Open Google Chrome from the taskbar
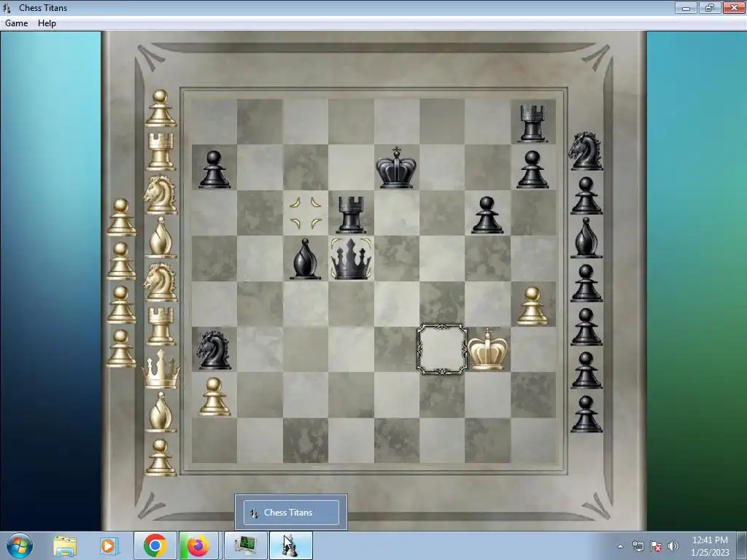Screen dimensions: 747x560 tap(155, 545)
